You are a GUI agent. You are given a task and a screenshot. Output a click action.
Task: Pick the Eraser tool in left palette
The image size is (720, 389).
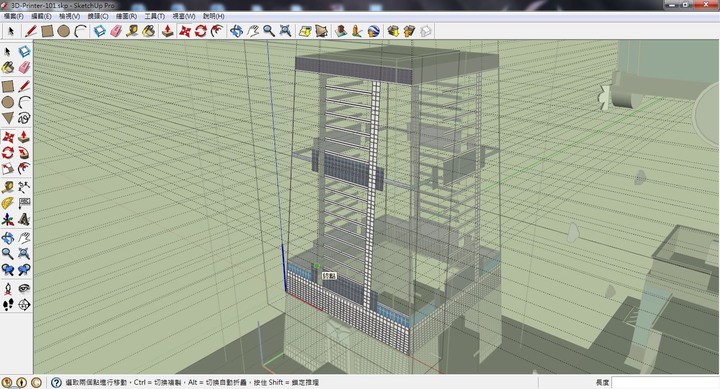click(x=24, y=68)
